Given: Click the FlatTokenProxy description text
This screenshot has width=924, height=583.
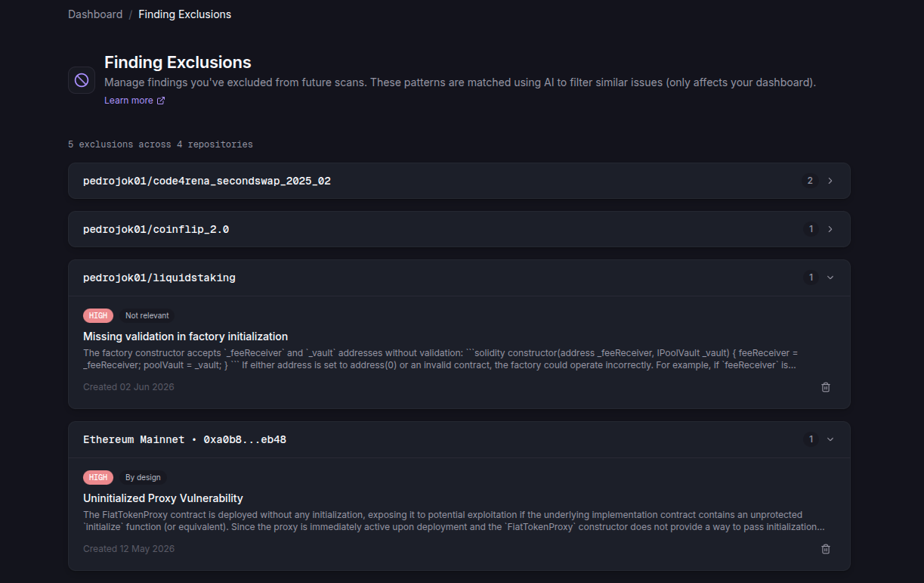Looking at the screenshot, I should [453, 521].
